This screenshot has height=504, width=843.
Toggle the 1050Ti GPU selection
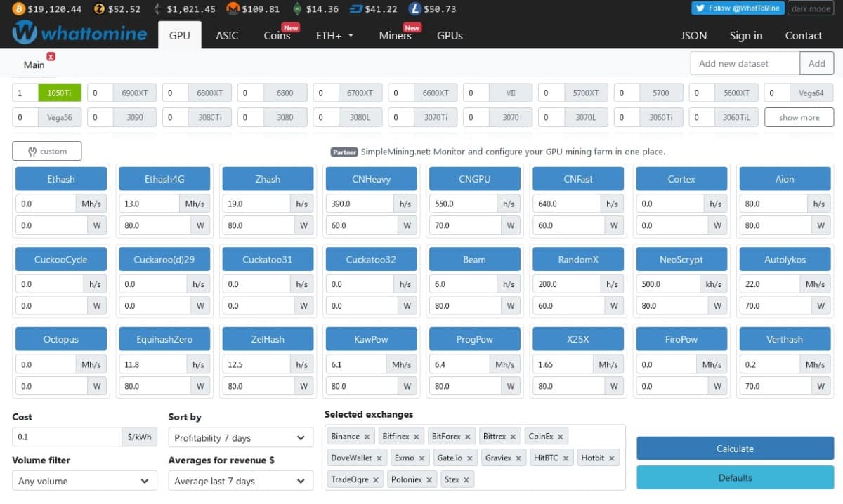tap(60, 93)
